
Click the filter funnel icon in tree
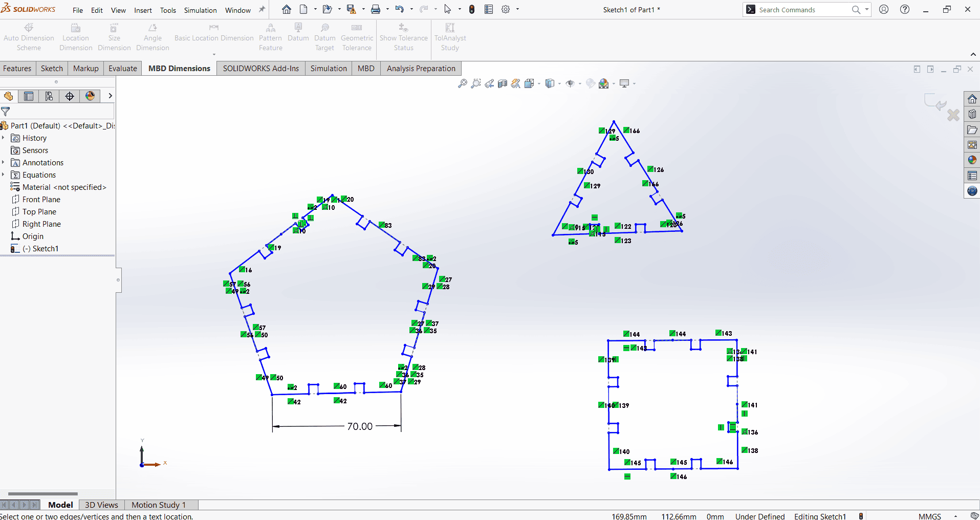pyautogui.click(x=6, y=111)
